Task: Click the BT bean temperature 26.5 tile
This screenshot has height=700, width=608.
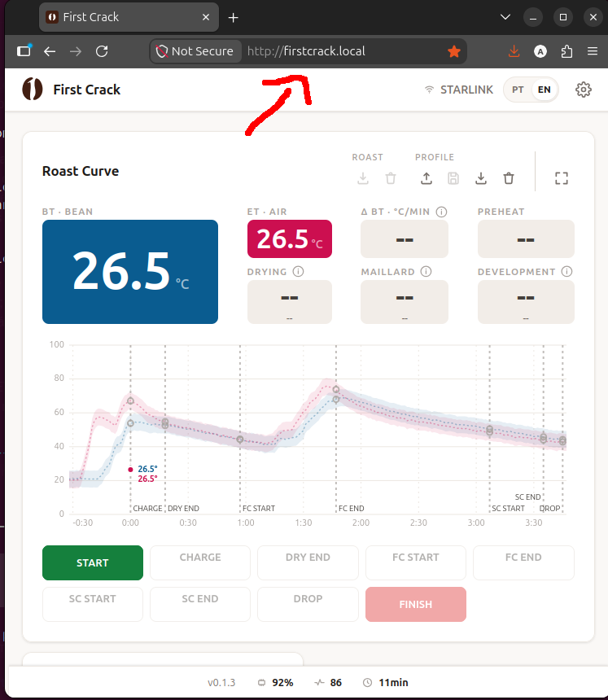Action: click(x=130, y=271)
